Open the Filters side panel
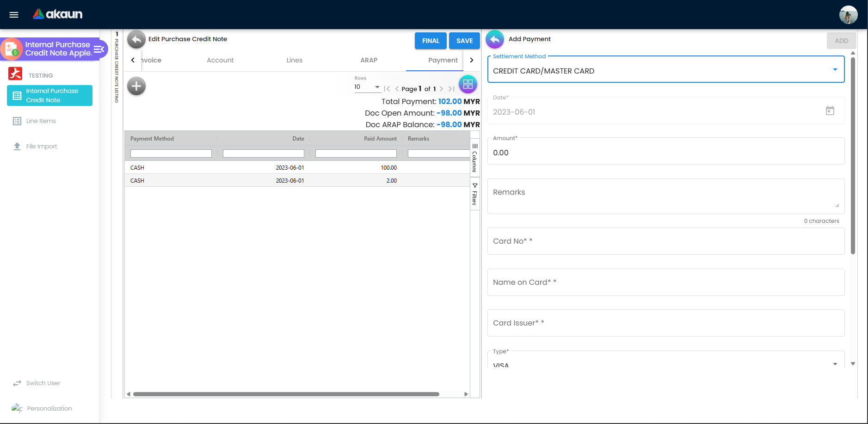This screenshot has width=868, height=424. [x=474, y=194]
